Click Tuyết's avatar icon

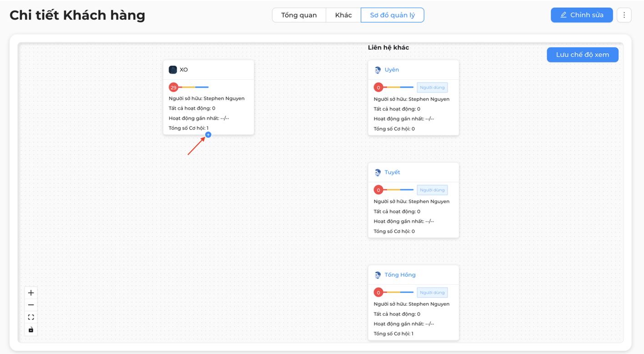pyautogui.click(x=377, y=172)
